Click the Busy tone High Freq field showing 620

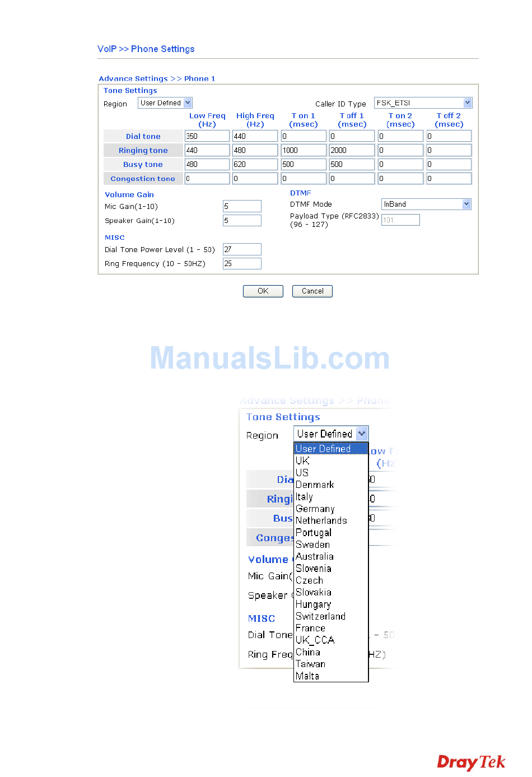pos(255,165)
